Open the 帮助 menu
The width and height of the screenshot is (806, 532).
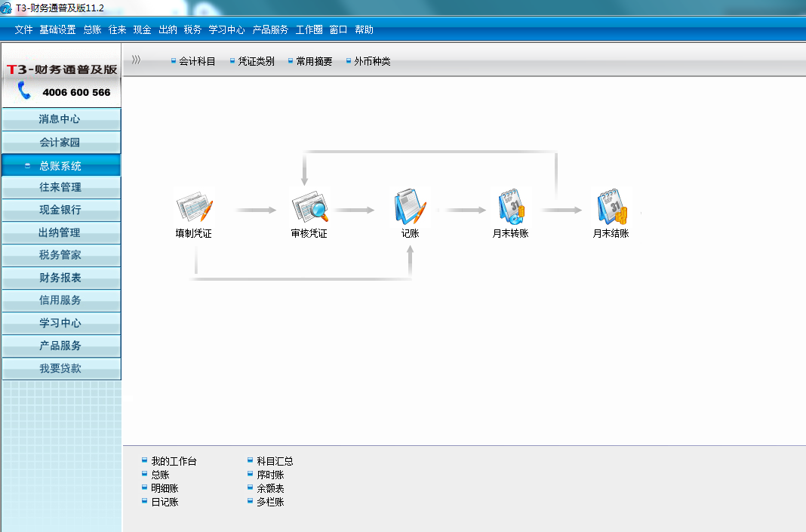tap(364, 30)
